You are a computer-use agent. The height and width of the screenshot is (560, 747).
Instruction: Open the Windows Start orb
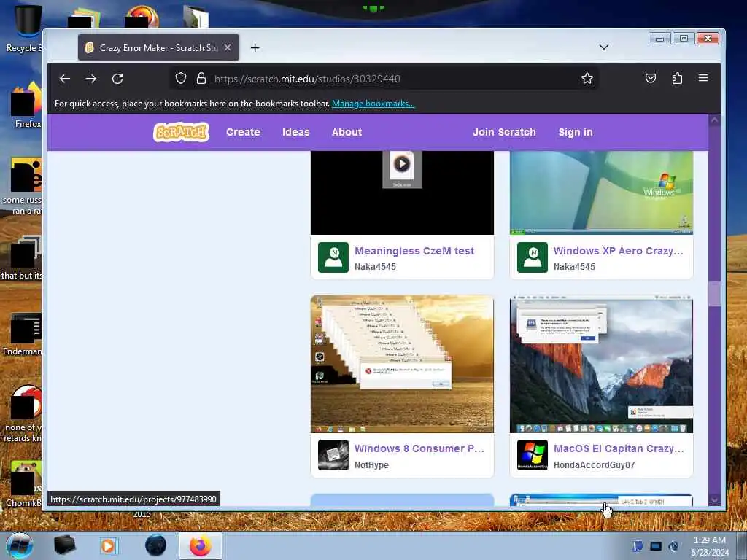pos(20,545)
